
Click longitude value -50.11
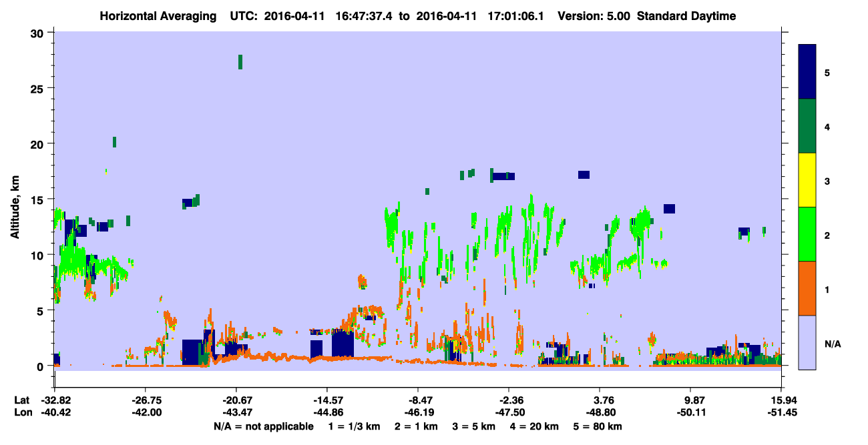(x=690, y=412)
